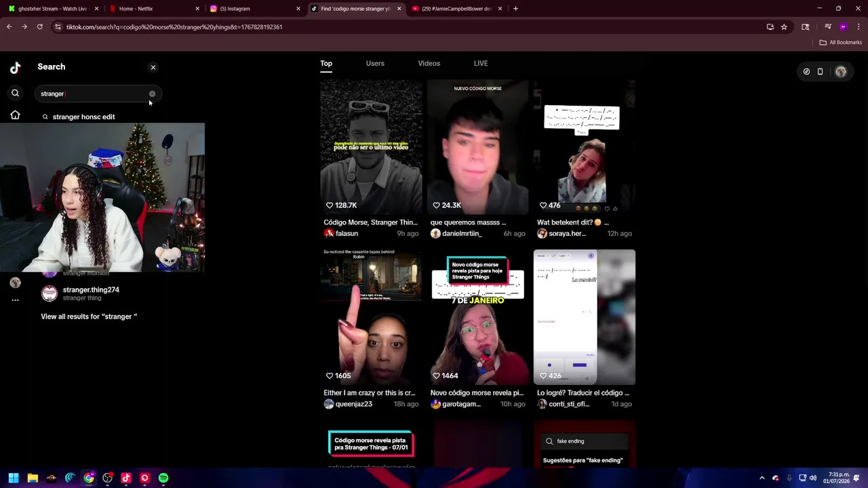868x488 pixels.
Task: Reload the page with the refresh icon
Action: [40, 26]
